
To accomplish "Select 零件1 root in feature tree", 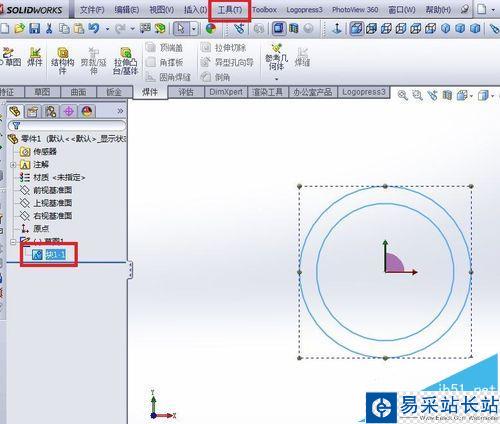I will [67, 139].
